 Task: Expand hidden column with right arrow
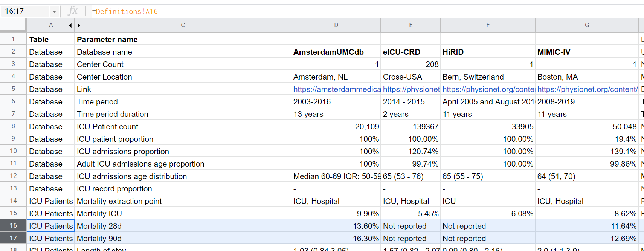point(79,25)
